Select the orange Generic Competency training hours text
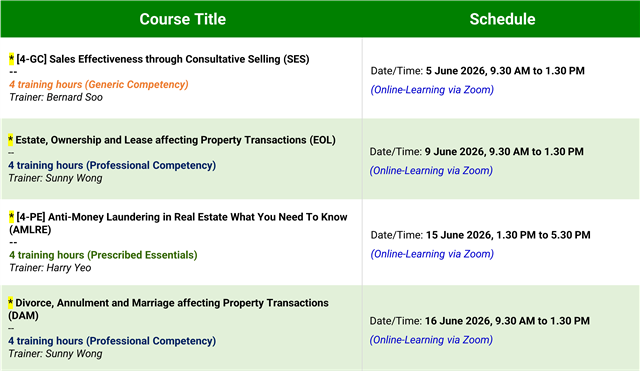Viewport: 640px width, 371px height. tap(99, 84)
